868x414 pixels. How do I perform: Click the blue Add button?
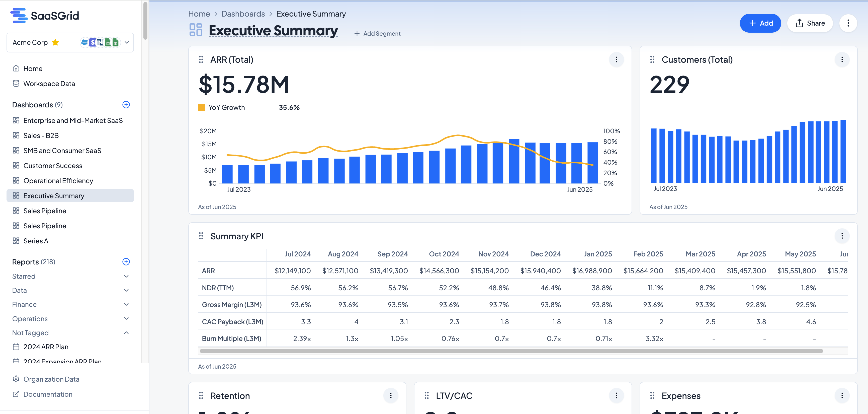760,23
